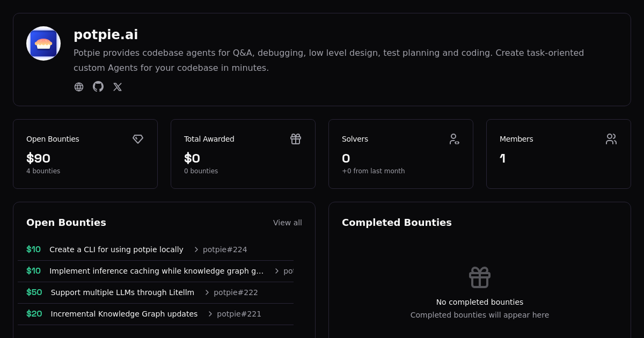This screenshot has width=644, height=338.
Task: Click the potpie#222 issue reference
Action: [236, 292]
